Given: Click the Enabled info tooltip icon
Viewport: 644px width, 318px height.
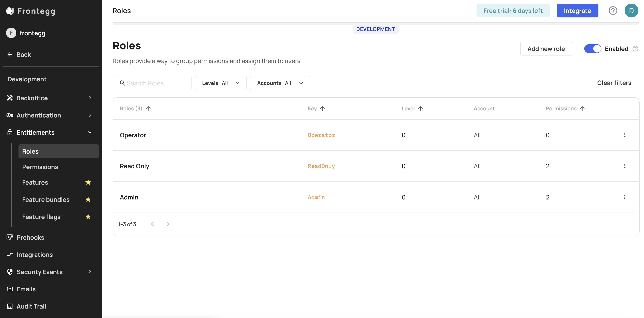Looking at the screenshot, I should [x=635, y=49].
